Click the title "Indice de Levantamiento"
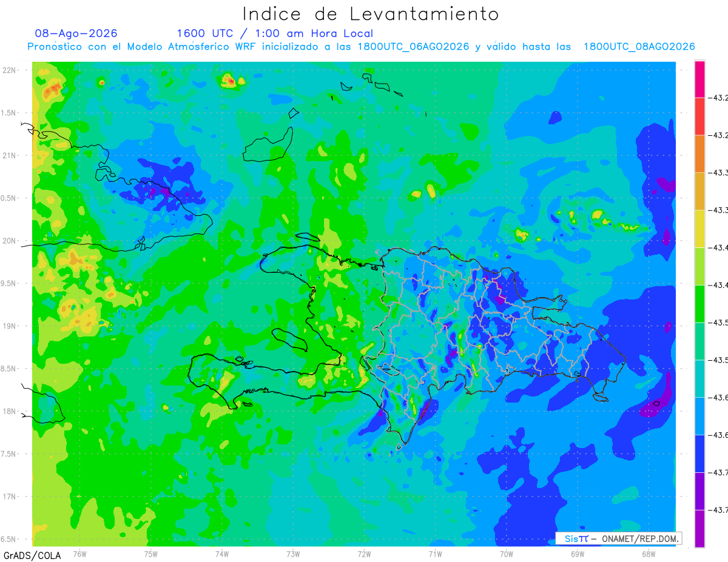 point(371,13)
